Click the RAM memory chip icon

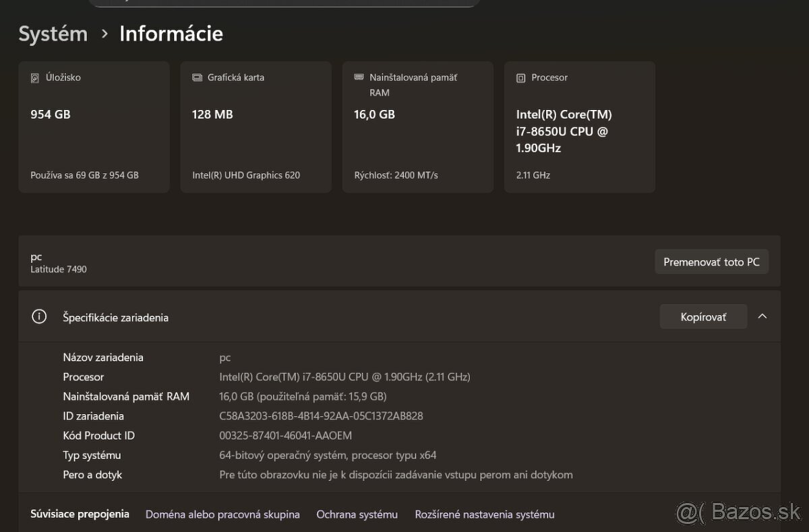358,78
